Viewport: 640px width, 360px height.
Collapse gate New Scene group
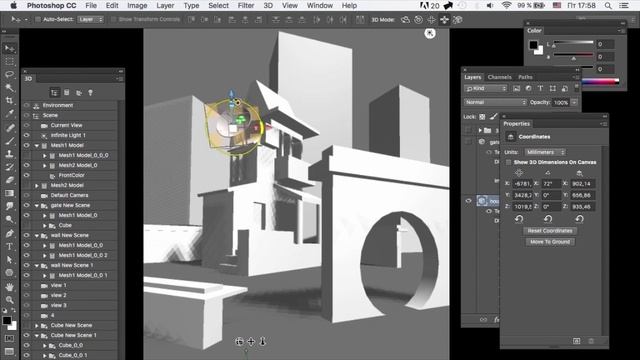[x=37, y=205]
